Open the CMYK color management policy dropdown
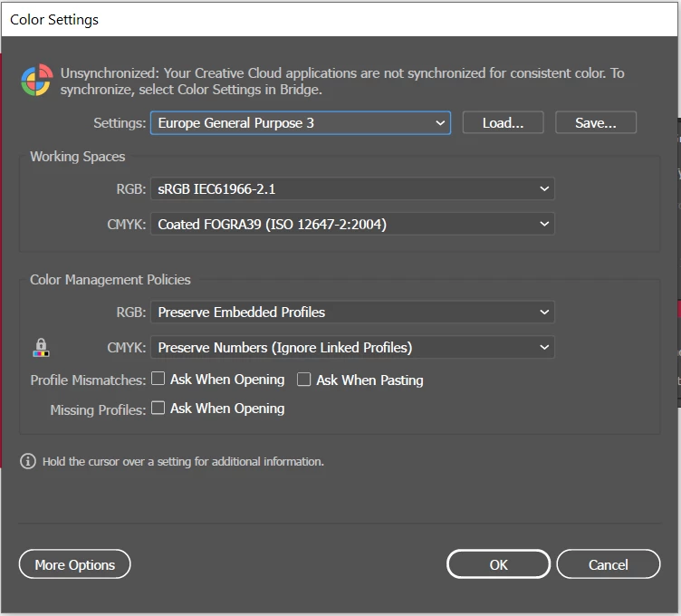The height and width of the screenshot is (616, 681). (x=352, y=348)
